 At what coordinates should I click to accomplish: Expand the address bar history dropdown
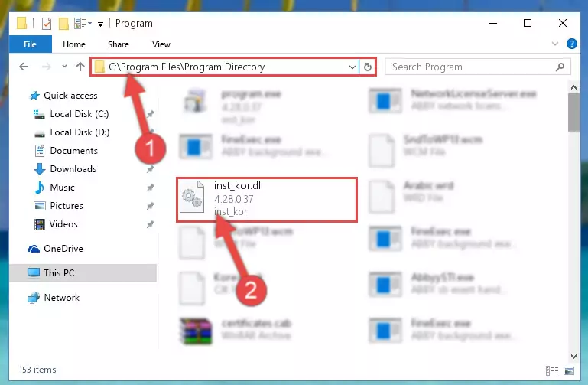pyautogui.click(x=352, y=67)
